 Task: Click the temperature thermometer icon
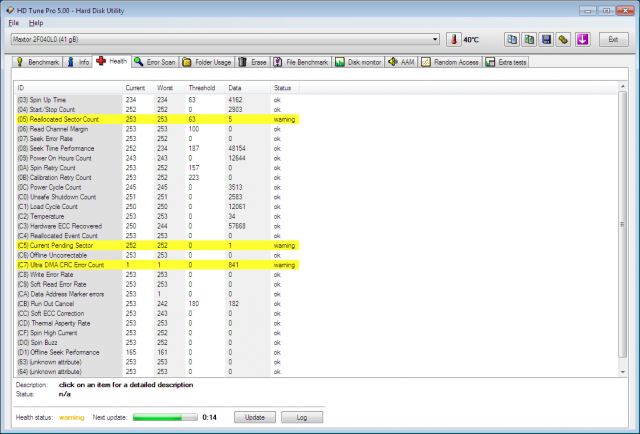pyautogui.click(x=453, y=39)
